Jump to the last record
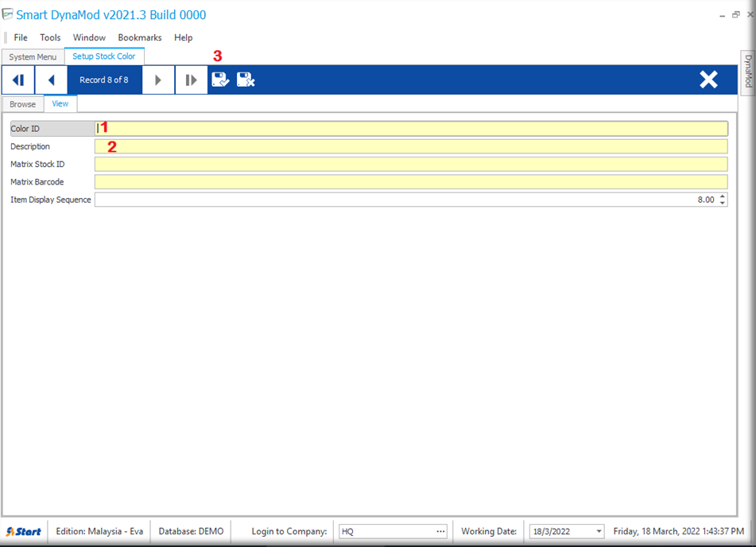The image size is (756, 547). [191, 80]
